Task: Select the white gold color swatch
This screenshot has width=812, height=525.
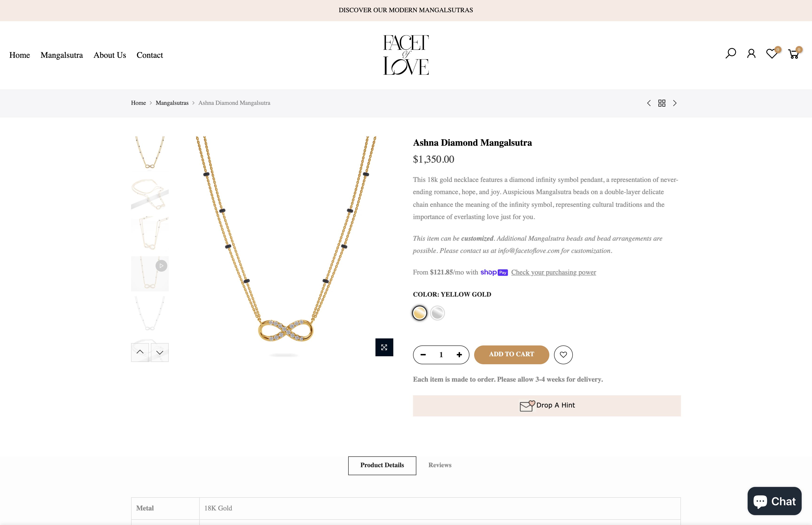Action: pyautogui.click(x=437, y=313)
